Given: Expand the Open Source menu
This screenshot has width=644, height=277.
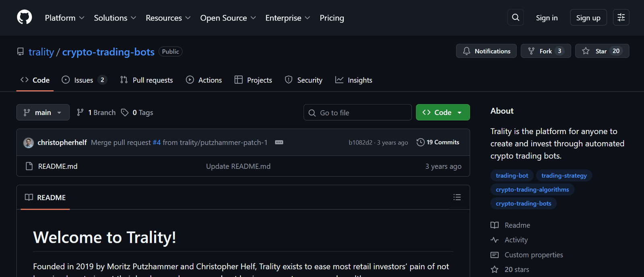Looking at the screenshot, I should click(228, 18).
